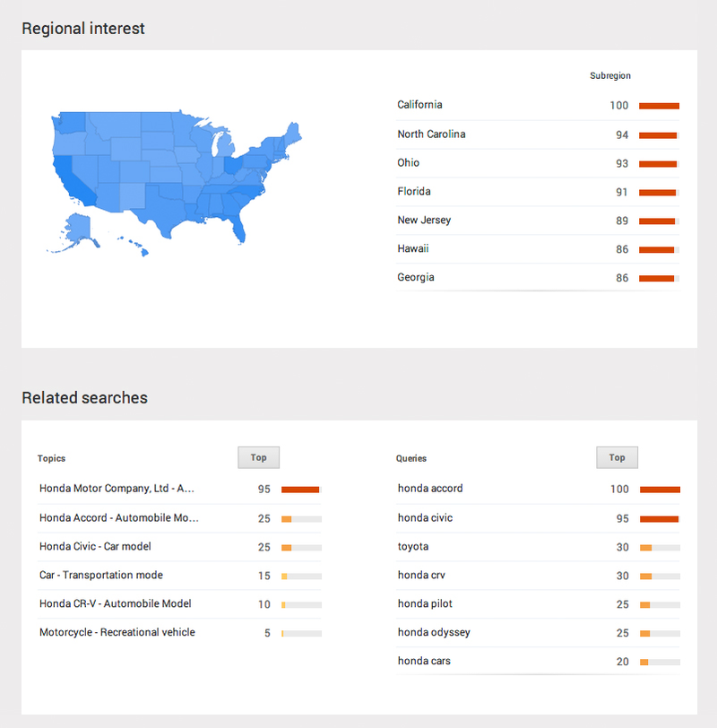Click the California interest bar
The width and height of the screenshot is (717, 728).
659,106
